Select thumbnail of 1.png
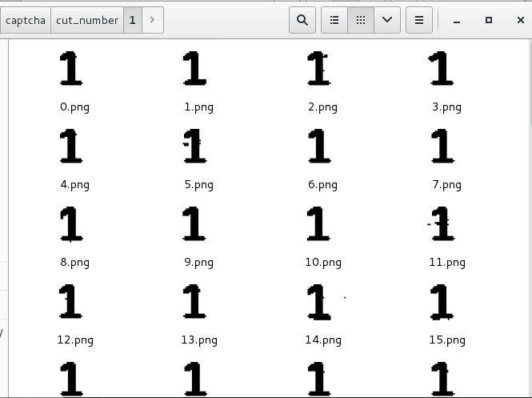532x398 pixels. tap(194, 68)
